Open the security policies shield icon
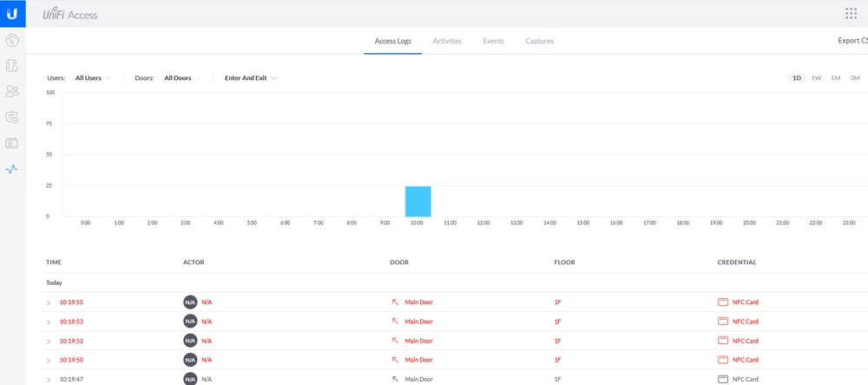The image size is (868, 385). click(12, 116)
